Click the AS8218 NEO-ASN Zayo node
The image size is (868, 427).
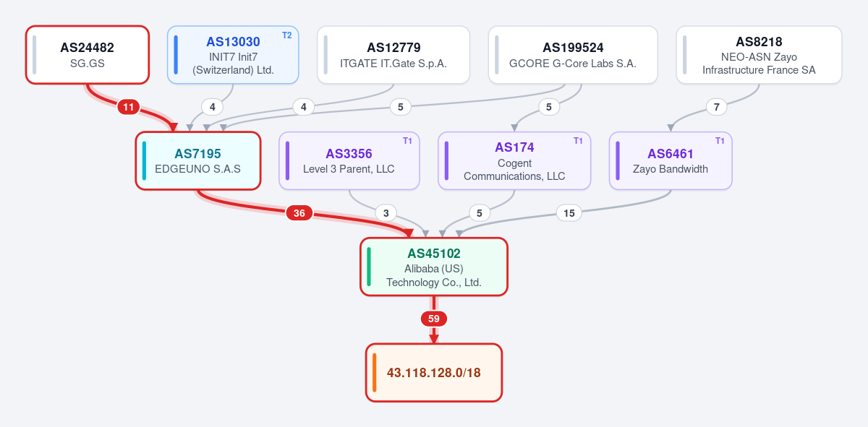pyautogui.click(x=759, y=55)
